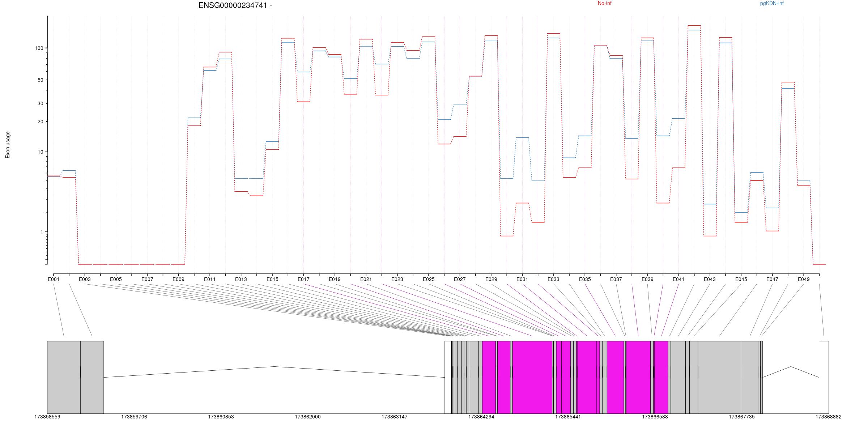
Task: Click the long intron line peak
Action: (x=274, y=367)
